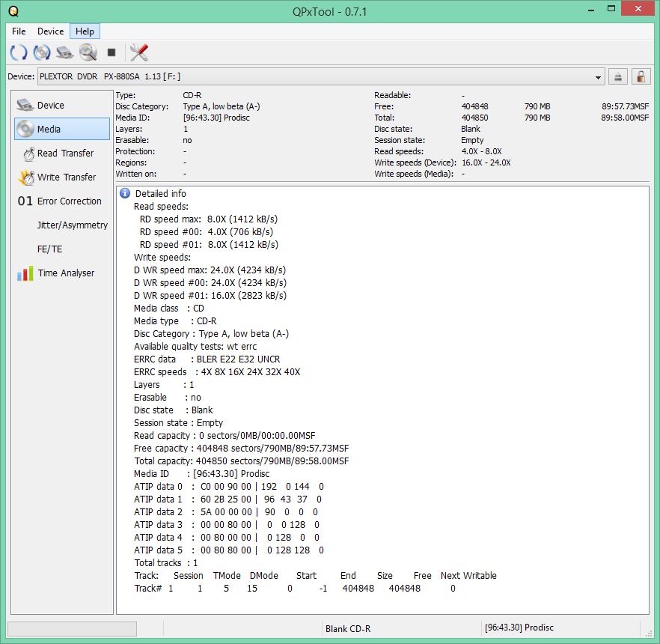Click 'Type A, low beta (A-)' header value

(x=221, y=106)
